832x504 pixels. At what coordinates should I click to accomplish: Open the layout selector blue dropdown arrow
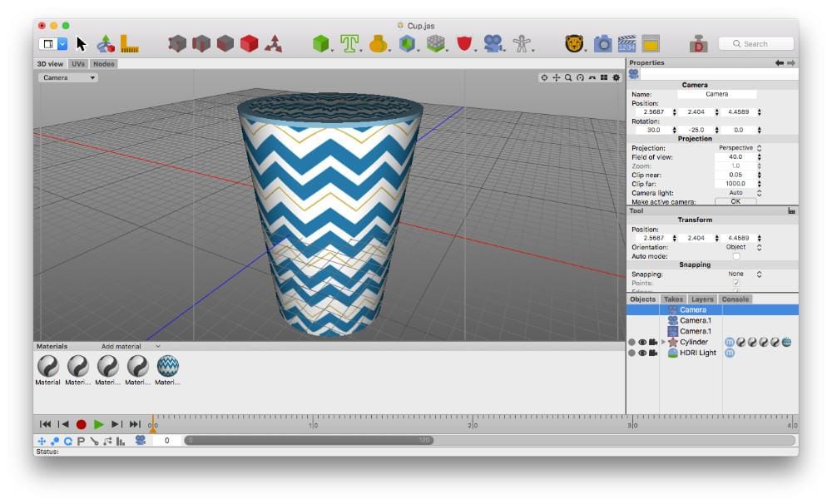[62, 43]
